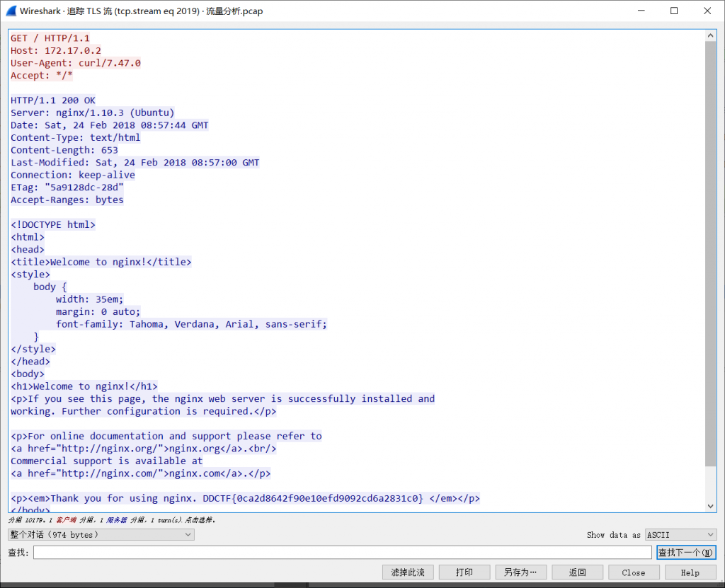Click the Close button at the bottom
The width and height of the screenshot is (725, 588).
[634, 572]
